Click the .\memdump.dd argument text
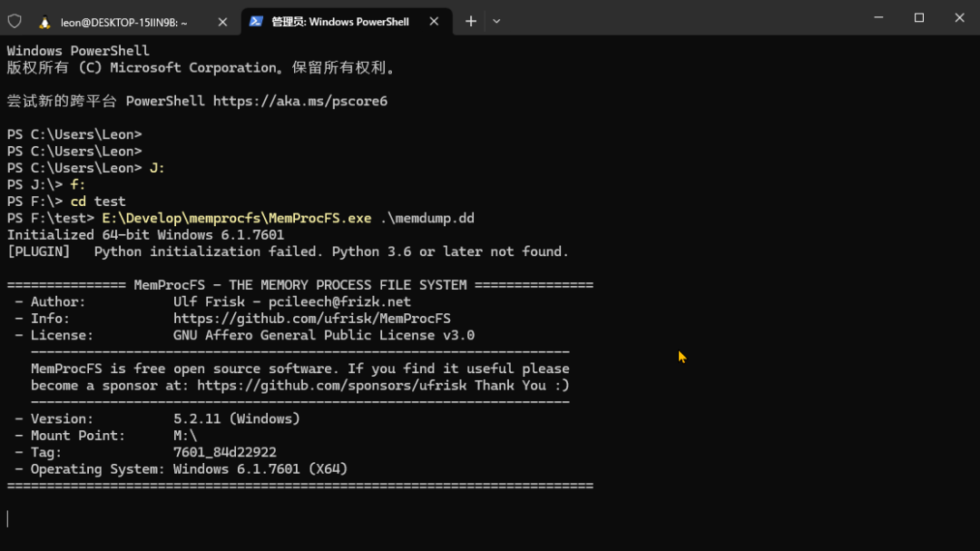 (426, 218)
